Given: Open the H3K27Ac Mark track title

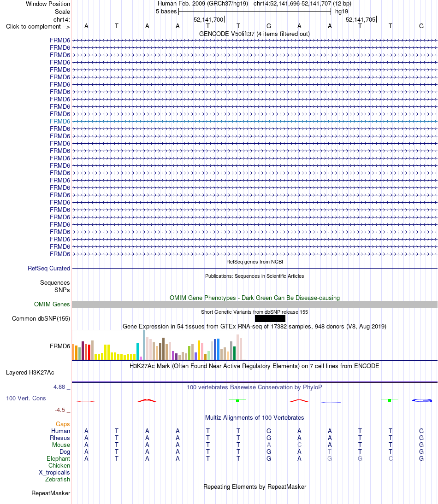Looking at the screenshot, I should point(255,366).
